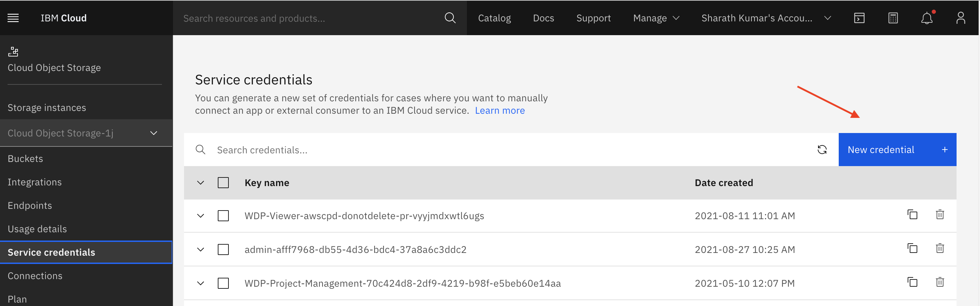The width and height of the screenshot is (980, 306).
Task: Open the user profile icon
Action: (x=961, y=18)
